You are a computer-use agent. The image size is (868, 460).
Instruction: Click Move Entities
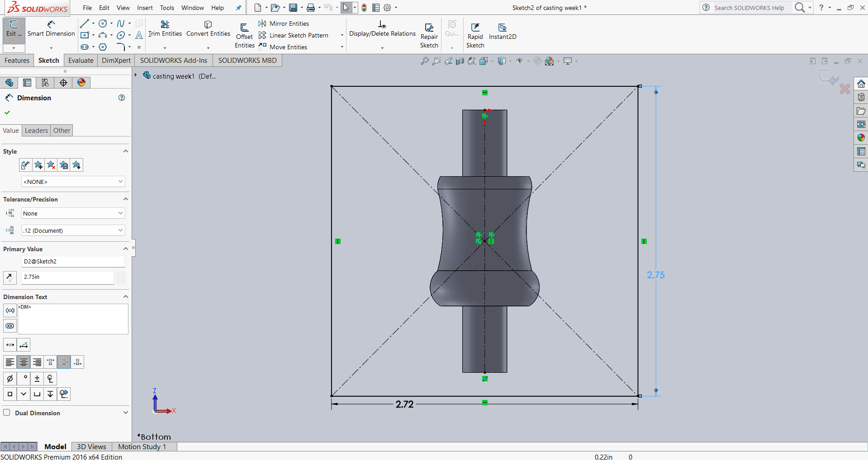click(x=283, y=47)
